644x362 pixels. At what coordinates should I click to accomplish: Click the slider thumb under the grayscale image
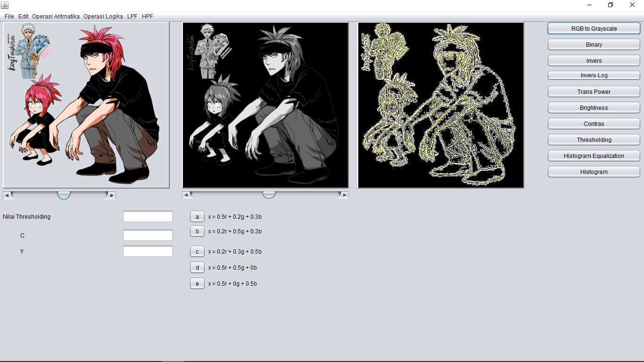pyautogui.click(x=269, y=195)
